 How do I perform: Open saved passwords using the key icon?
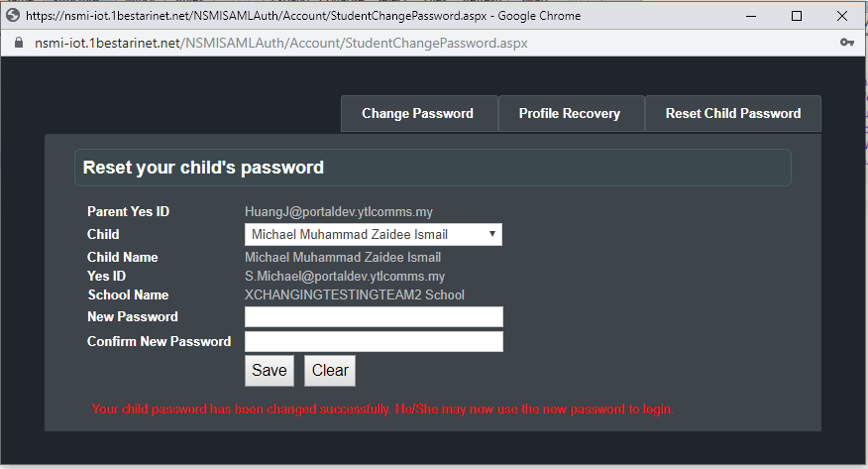tap(846, 42)
